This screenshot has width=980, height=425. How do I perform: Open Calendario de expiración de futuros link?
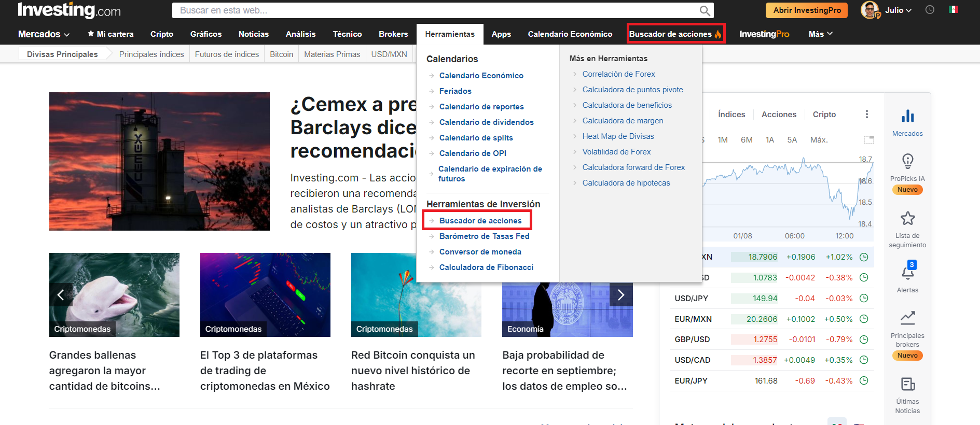pos(490,174)
